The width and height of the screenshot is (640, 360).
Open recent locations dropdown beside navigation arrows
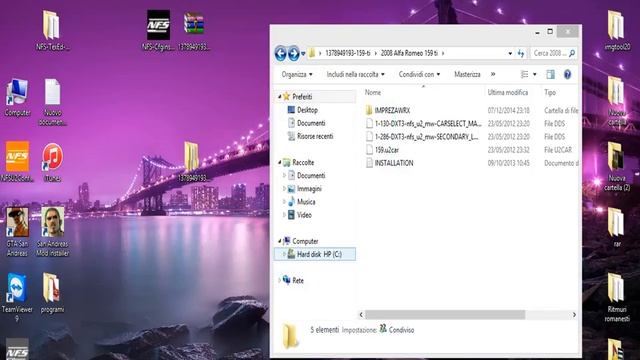tap(303, 53)
